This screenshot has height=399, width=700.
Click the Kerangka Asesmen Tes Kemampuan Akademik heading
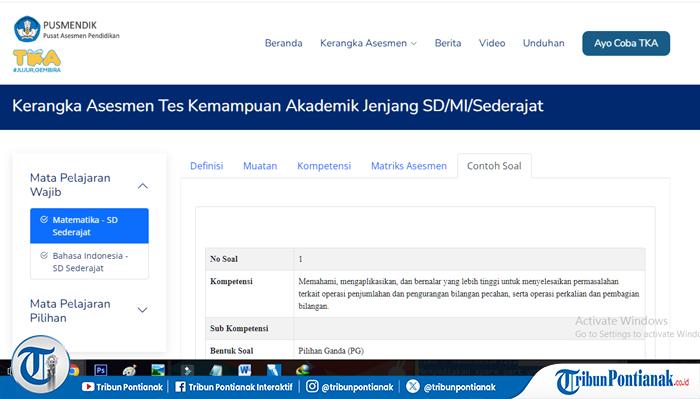pyautogui.click(x=278, y=106)
